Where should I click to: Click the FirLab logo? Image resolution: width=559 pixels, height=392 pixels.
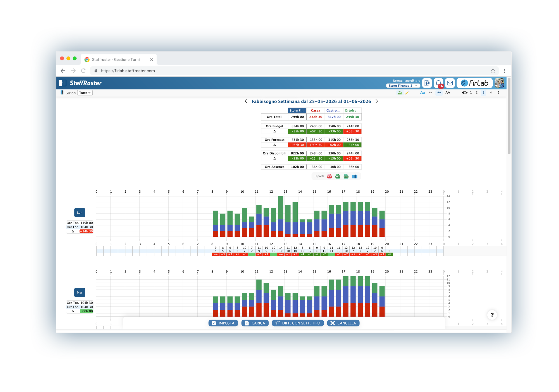click(474, 83)
